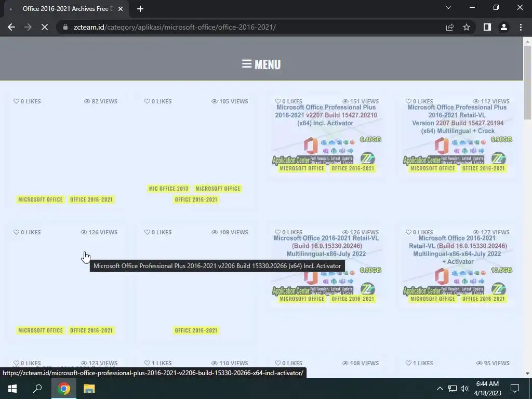Select the Office 2016-2021 Archives tab

(66, 9)
